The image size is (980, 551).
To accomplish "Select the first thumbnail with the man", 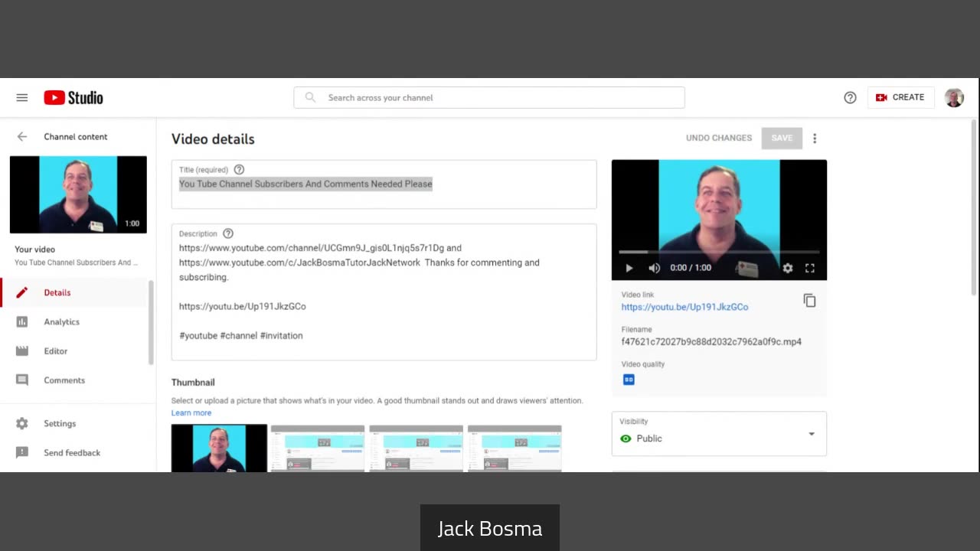I will [x=219, y=448].
